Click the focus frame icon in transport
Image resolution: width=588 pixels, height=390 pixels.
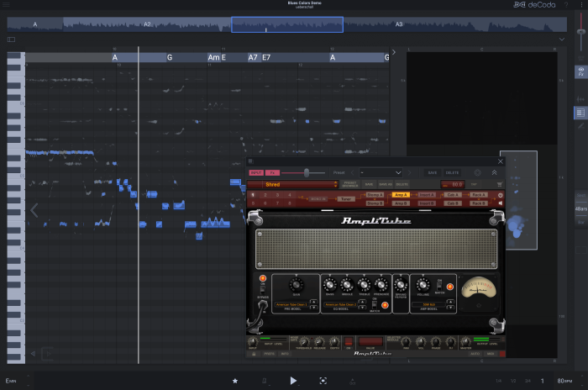(x=323, y=381)
